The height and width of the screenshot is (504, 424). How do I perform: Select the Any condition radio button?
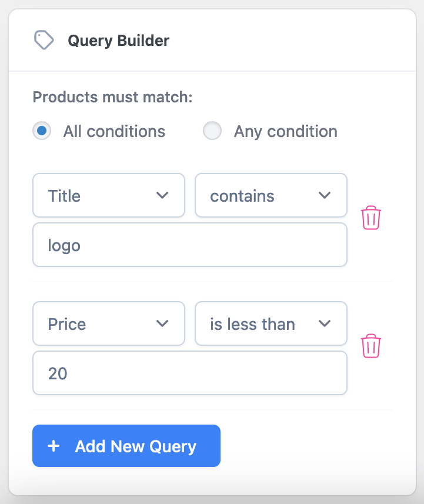[212, 131]
